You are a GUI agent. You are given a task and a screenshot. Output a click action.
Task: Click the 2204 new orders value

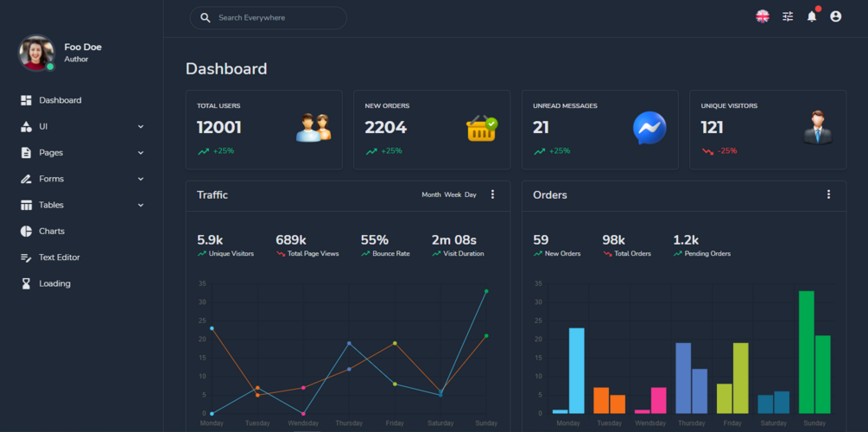tap(386, 127)
